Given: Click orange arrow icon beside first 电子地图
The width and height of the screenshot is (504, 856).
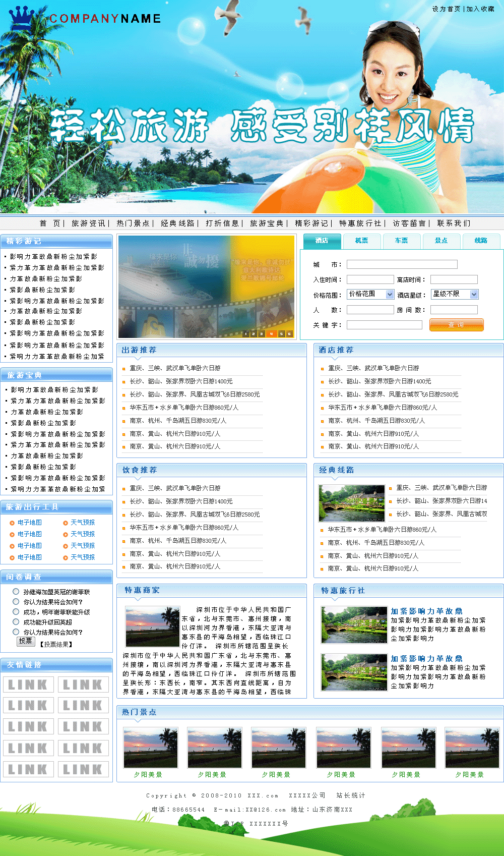Looking at the screenshot, I should point(12,523).
